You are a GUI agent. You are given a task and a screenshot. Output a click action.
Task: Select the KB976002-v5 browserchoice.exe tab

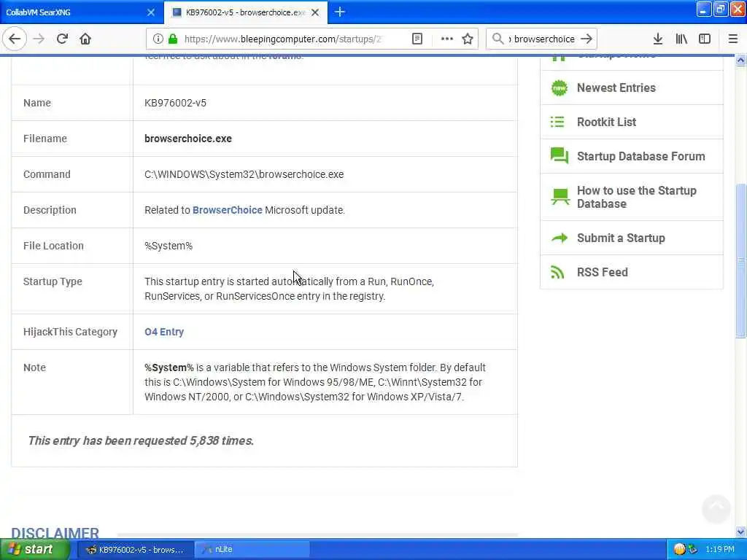coord(246,12)
